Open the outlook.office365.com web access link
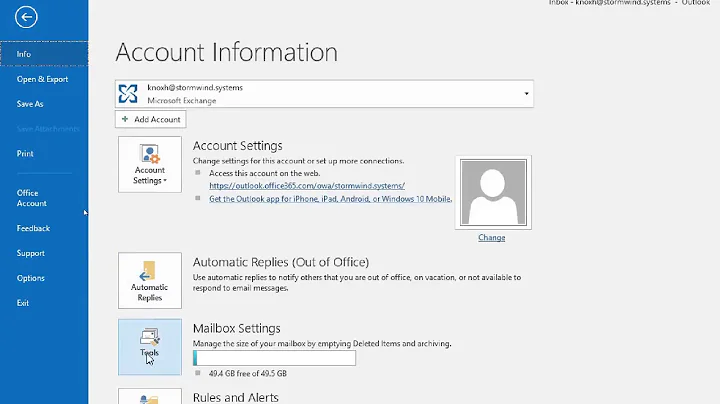This screenshot has width=720, height=404. [306, 185]
